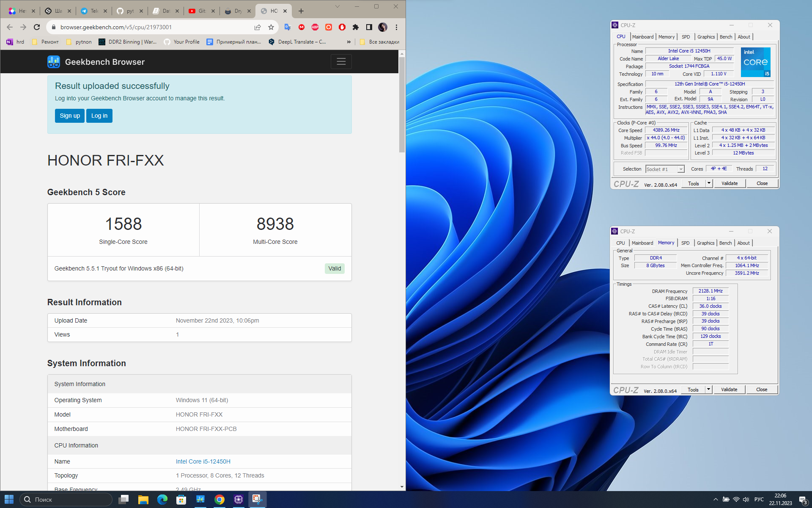This screenshot has width=812, height=508.
Task: Show hidden system tray icons
Action: 716,500
